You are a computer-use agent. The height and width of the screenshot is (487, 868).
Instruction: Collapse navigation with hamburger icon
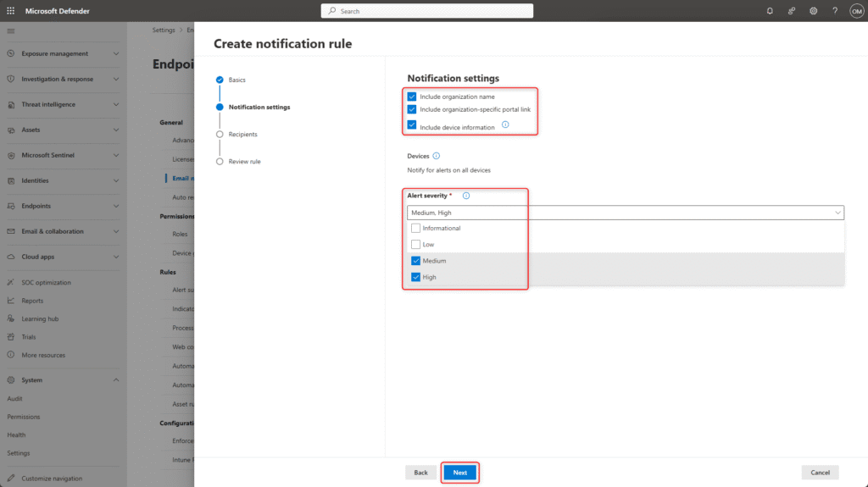click(x=10, y=30)
